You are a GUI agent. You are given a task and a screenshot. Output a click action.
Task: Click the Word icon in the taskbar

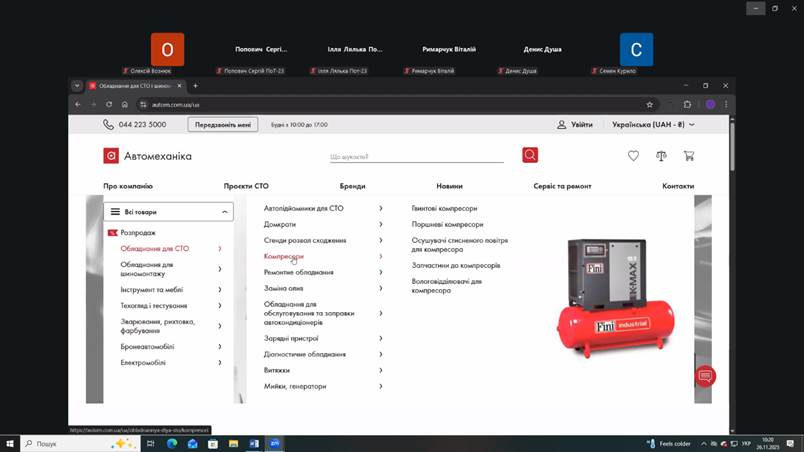pyautogui.click(x=254, y=443)
